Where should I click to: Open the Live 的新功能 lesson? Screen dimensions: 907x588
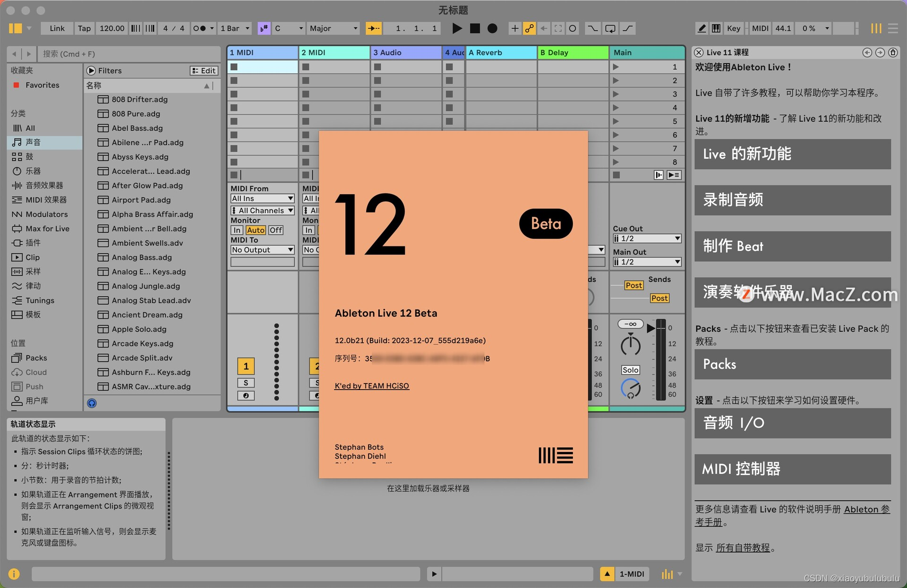tap(792, 154)
